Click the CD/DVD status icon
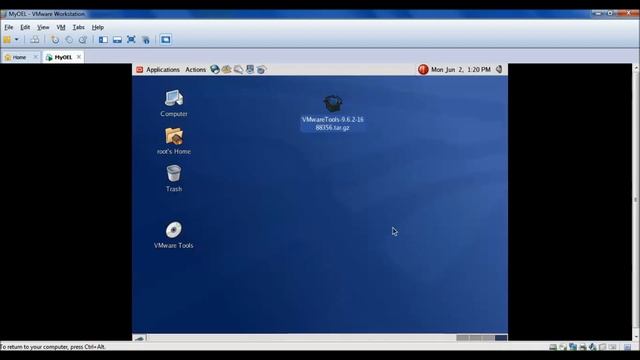640x360 pixels. pos(563,347)
